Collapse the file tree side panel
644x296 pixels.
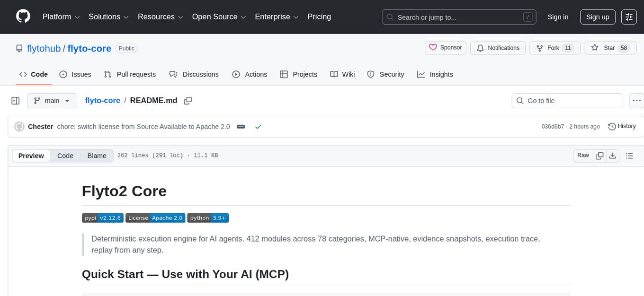click(x=16, y=101)
